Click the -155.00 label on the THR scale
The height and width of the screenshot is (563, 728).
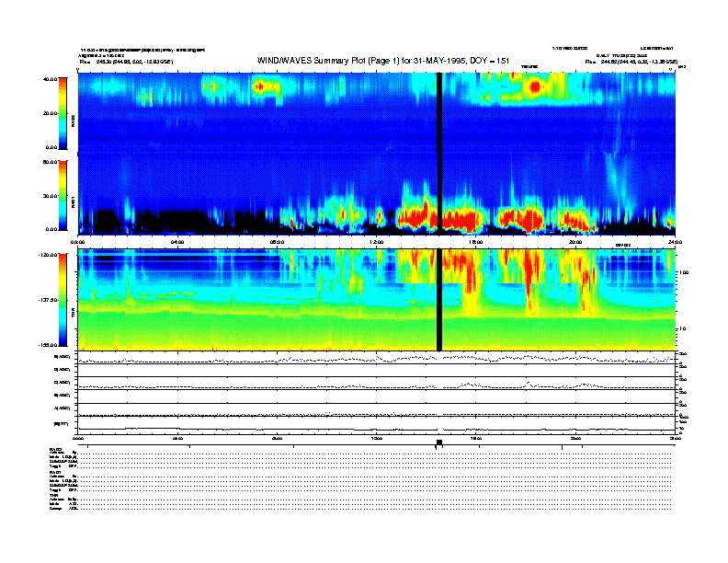coord(48,345)
